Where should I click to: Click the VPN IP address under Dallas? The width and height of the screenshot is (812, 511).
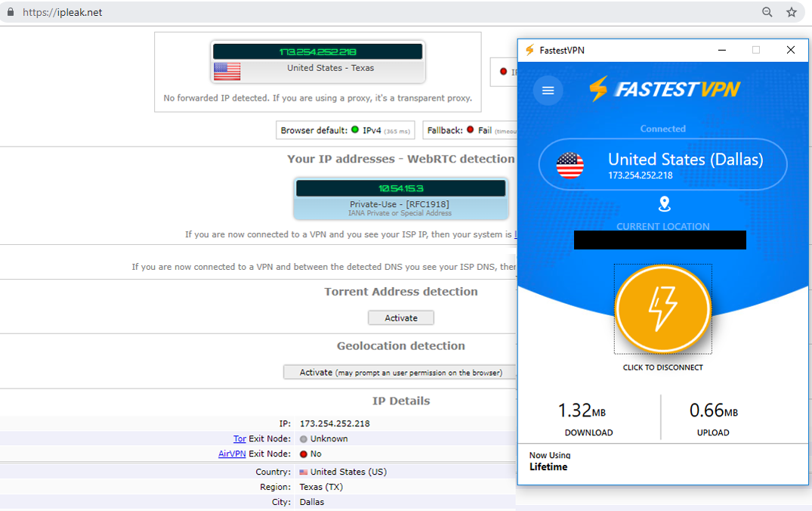(x=640, y=175)
